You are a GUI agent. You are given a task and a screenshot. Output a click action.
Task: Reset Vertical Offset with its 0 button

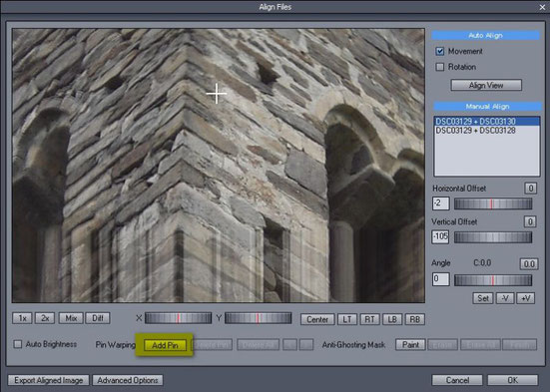(x=530, y=221)
